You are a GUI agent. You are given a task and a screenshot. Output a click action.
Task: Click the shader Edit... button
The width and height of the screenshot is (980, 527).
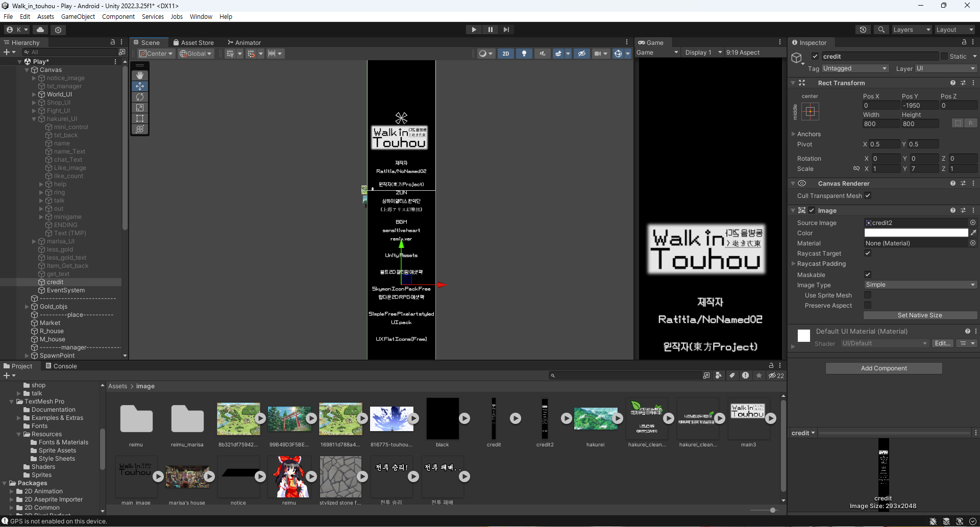(942, 343)
